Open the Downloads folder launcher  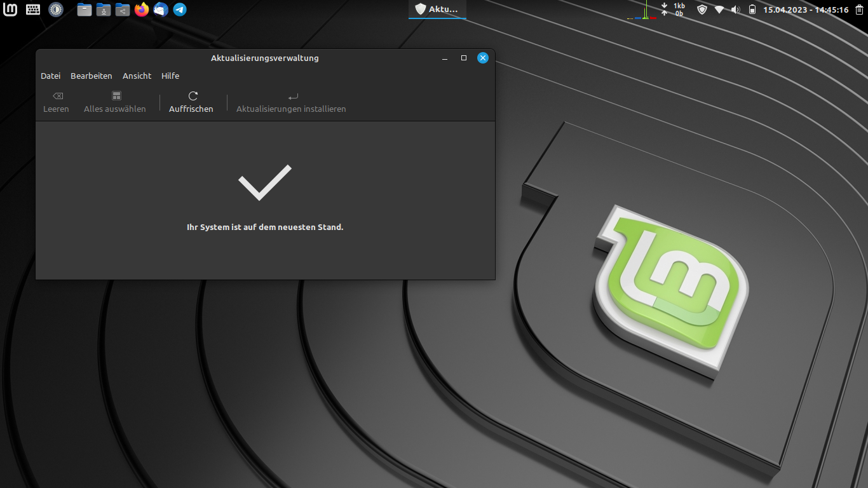tap(104, 10)
